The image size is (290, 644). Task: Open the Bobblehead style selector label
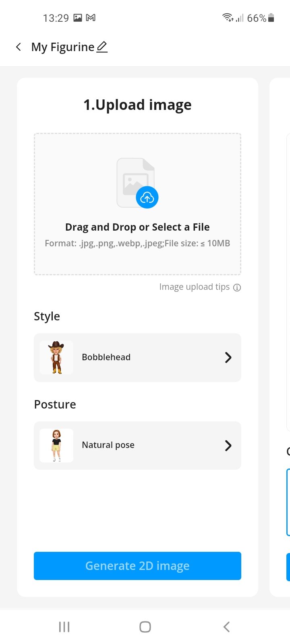click(106, 357)
